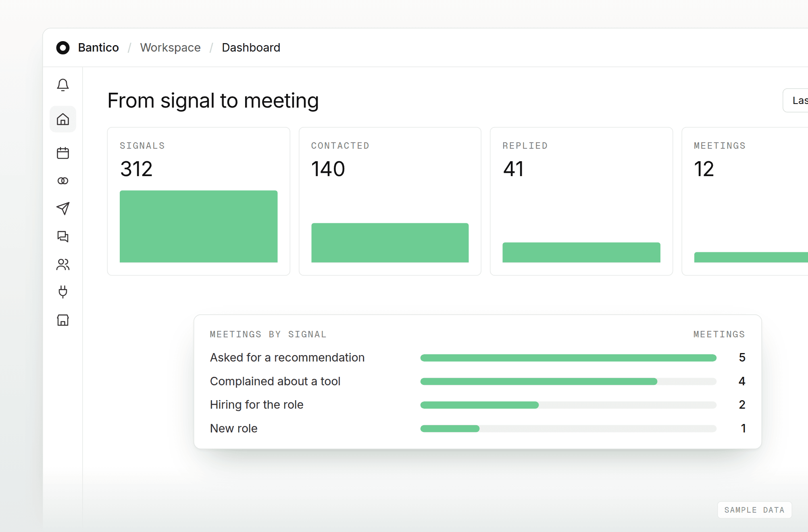Open the calendar icon in sidebar
The width and height of the screenshot is (808, 532).
click(x=63, y=153)
